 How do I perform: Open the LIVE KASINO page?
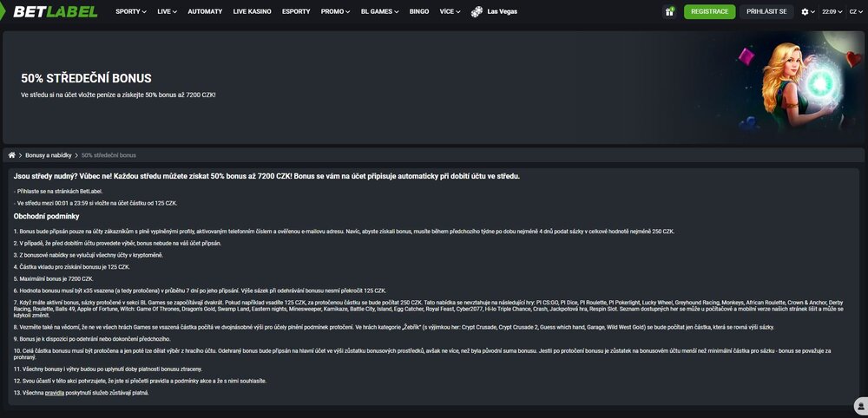(252, 11)
